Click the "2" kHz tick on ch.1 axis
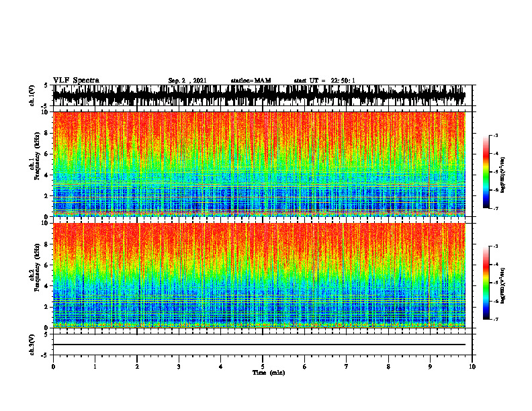The image size is (532, 411). click(48, 196)
